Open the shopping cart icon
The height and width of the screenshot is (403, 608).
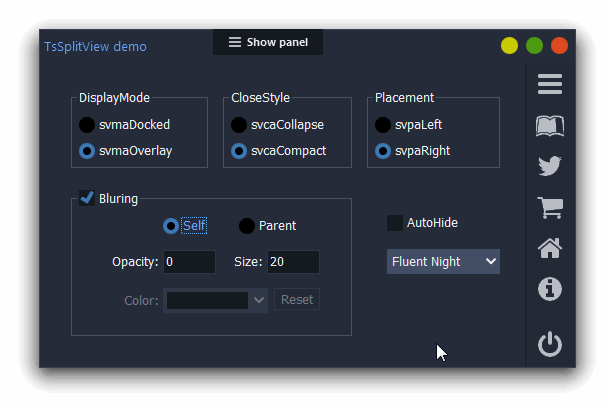550,208
